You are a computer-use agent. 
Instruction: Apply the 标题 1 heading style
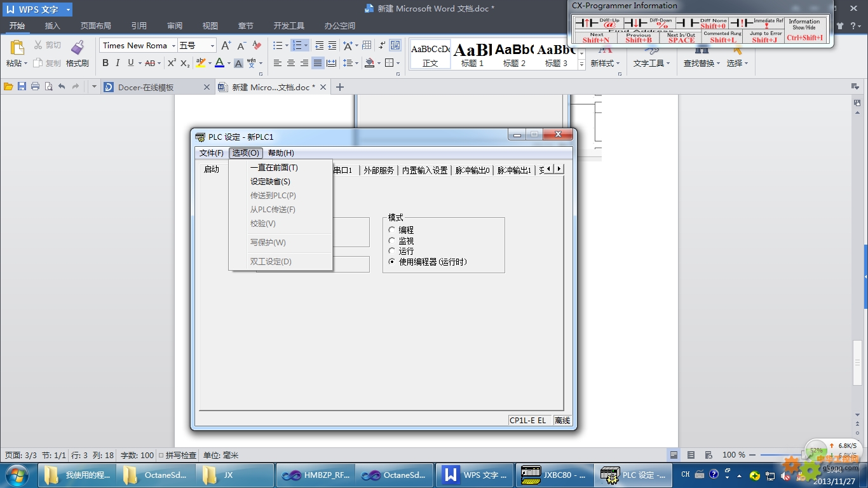[x=472, y=55]
